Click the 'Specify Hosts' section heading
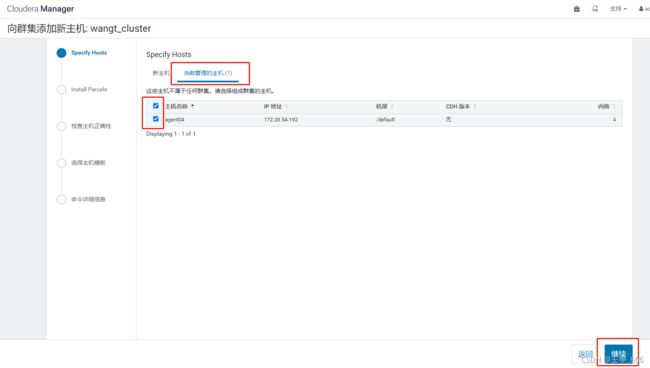Image resolution: width=650 pixels, height=368 pixels. 168,54
